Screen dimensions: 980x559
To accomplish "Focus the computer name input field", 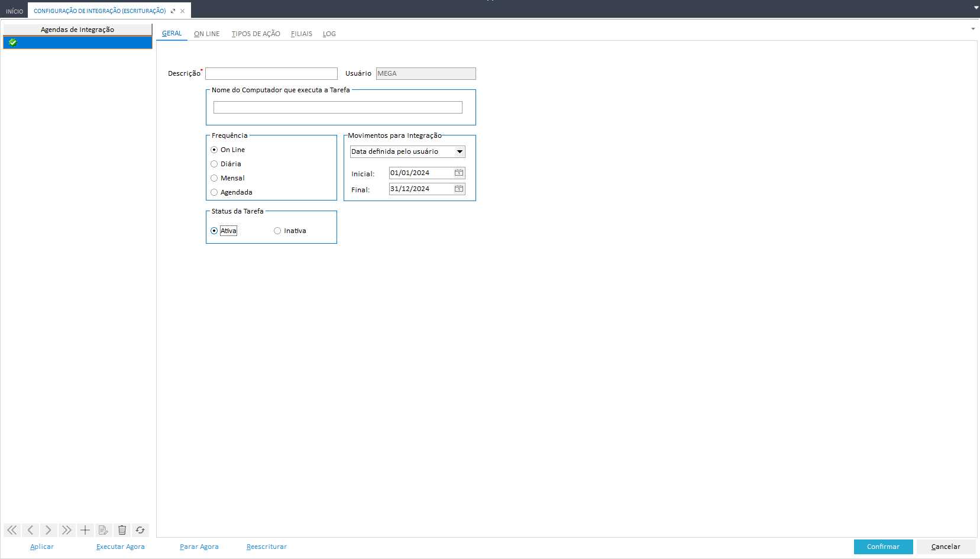I will (x=338, y=107).
